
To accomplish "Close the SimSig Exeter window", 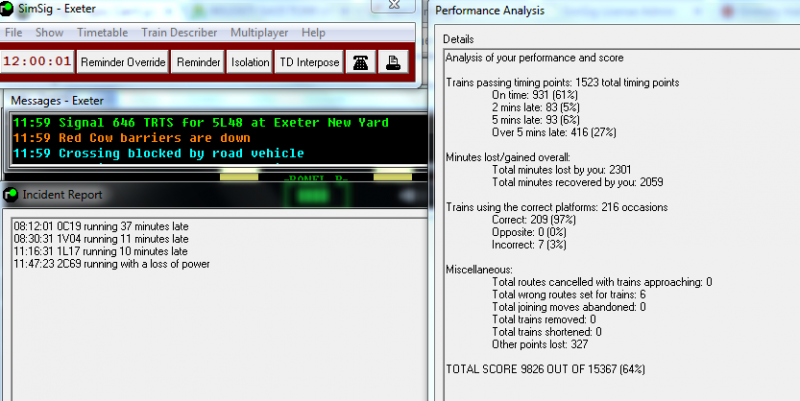I will [394, 5].
